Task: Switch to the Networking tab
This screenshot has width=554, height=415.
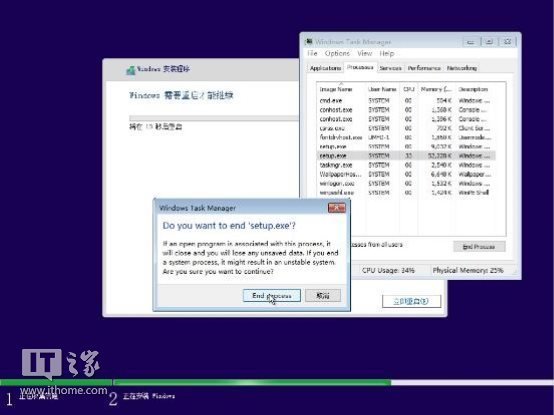Action: coord(462,68)
